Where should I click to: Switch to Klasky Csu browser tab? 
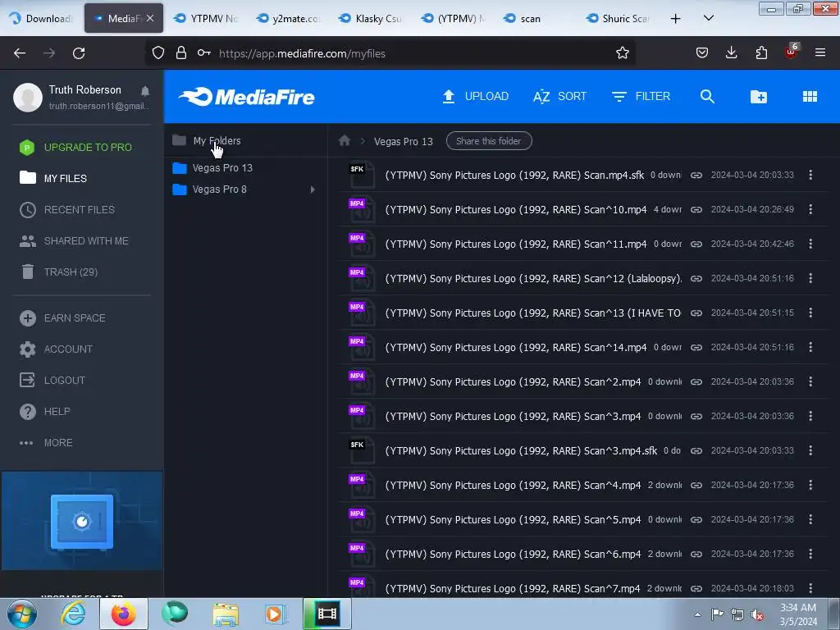click(371, 18)
